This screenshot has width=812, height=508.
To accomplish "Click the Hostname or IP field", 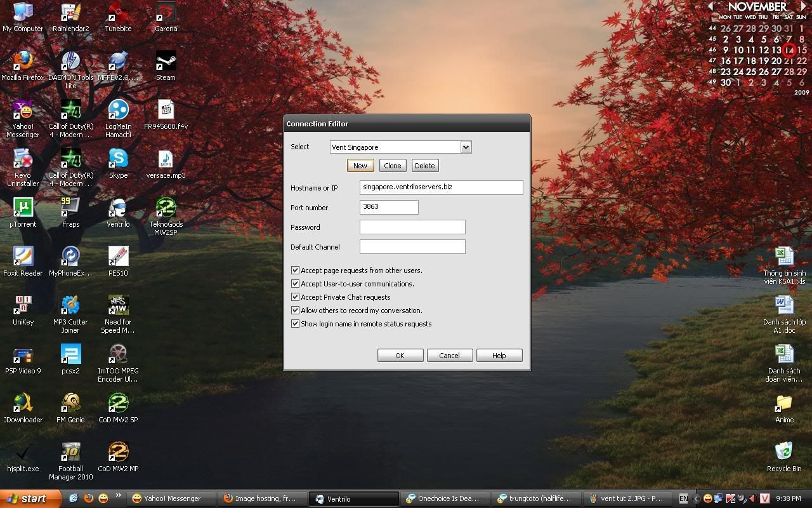I will (x=442, y=187).
